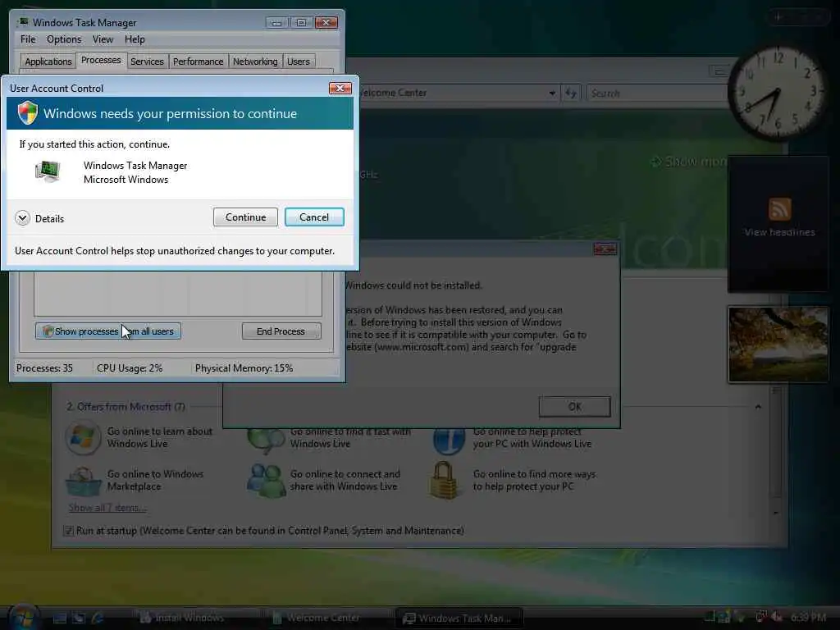Click the Windows Marketplace basket icon
This screenshot has width=840, height=630.
point(83,481)
